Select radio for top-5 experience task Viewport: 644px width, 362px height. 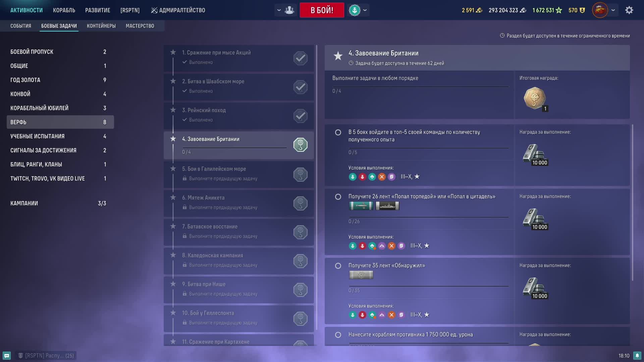(x=338, y=132)
